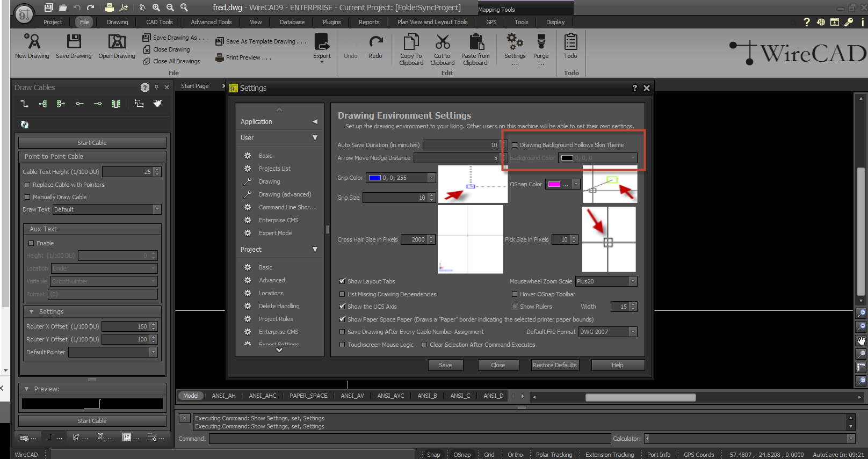
Task: Open Default File Format dropdown
Action: point(633,332)
